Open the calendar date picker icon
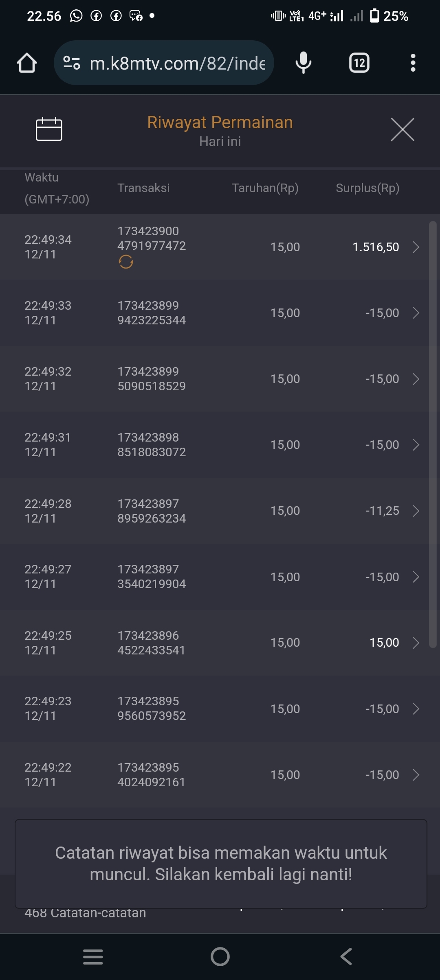This screenshot has width=440, height=980. (49, 129)
